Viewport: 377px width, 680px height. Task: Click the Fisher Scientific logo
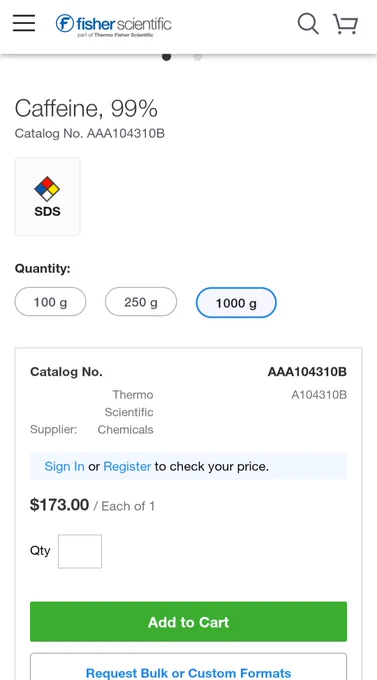[x=114, y=25]
